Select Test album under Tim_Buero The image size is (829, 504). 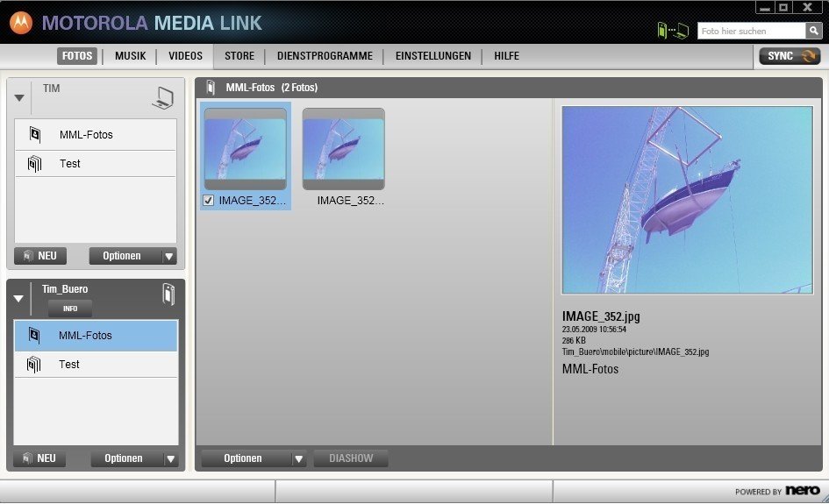click(96, 365)
